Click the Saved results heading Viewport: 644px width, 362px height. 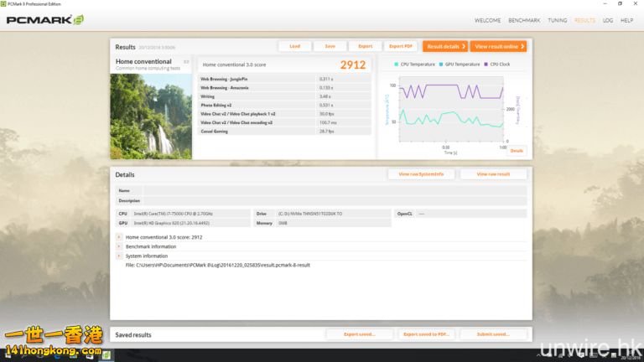pos(133,335)
